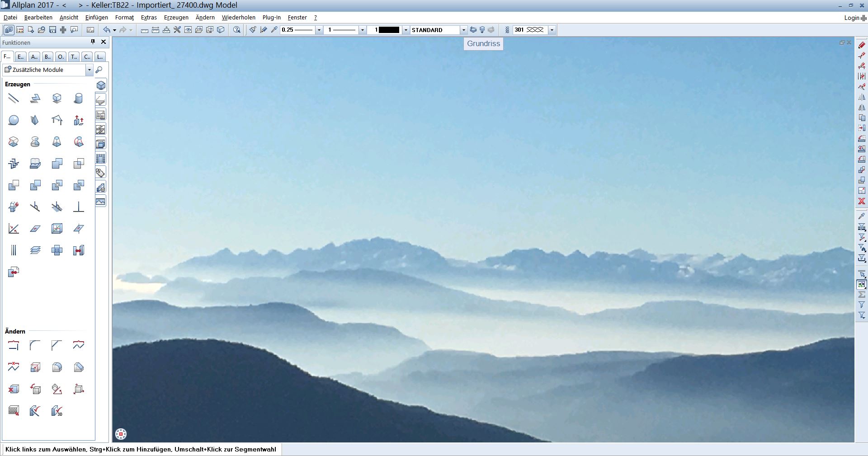Click the black line color swatch

(389, 30)
